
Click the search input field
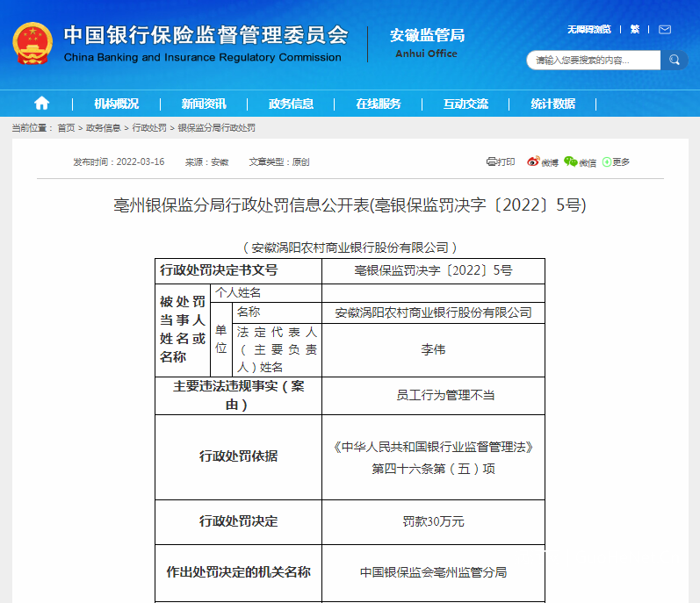click(593, 60)
